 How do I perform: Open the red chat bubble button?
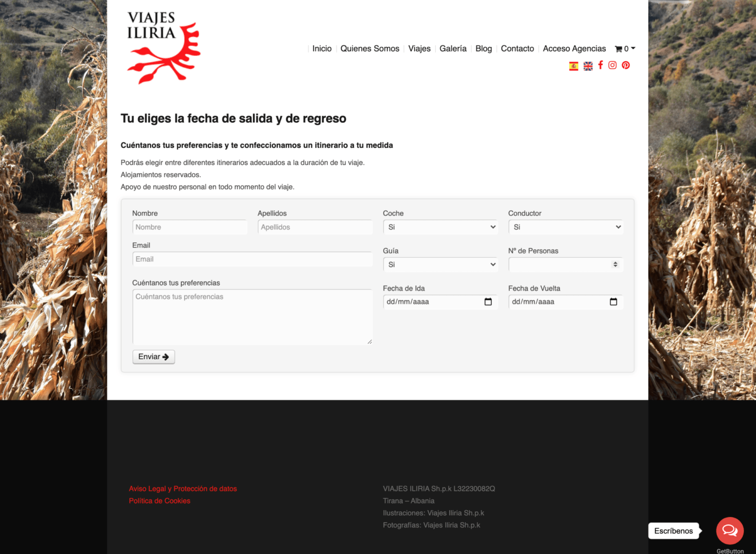click(730, 530)
